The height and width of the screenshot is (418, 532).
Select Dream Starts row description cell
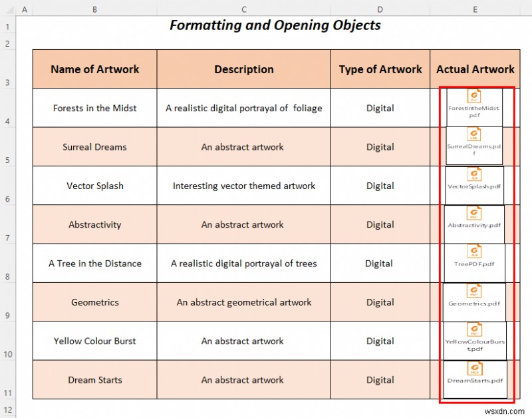click(x=243, y=379)
